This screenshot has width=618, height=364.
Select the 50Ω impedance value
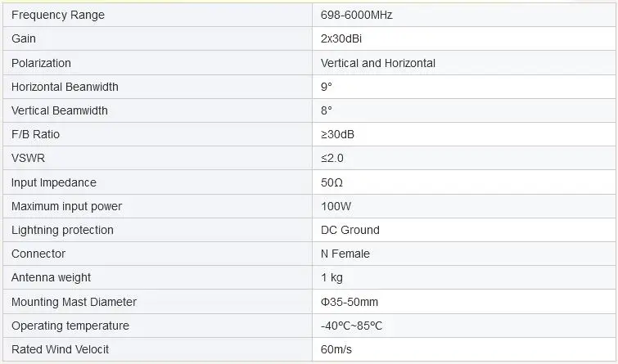[332, 182]
